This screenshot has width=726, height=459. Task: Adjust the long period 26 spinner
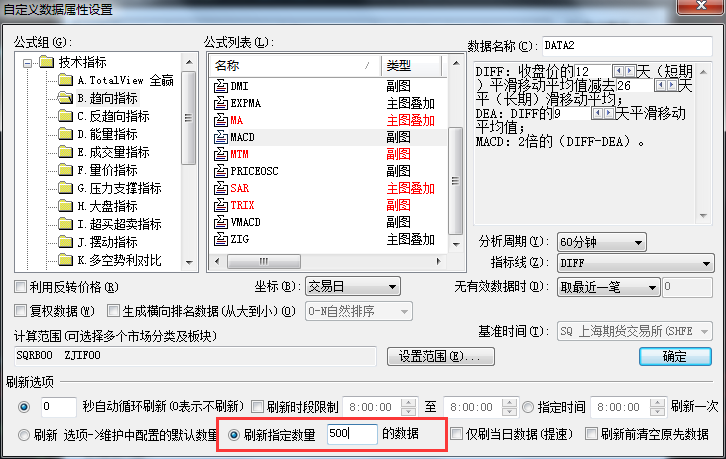coord(666,85)
